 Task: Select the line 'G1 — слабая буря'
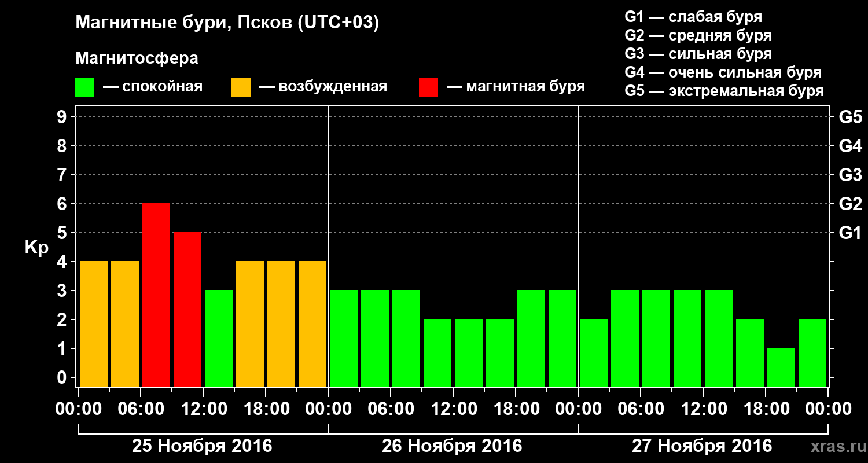pyautogui.click(x=693, y=17)
